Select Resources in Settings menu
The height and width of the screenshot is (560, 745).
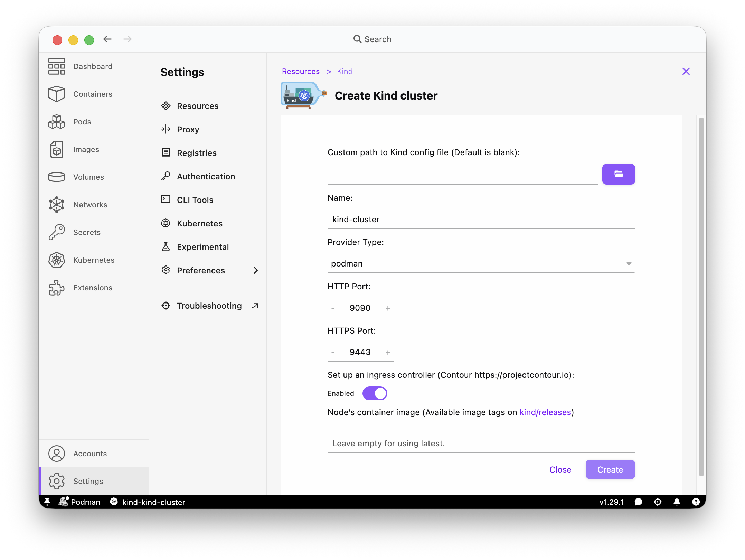point(208,106)
